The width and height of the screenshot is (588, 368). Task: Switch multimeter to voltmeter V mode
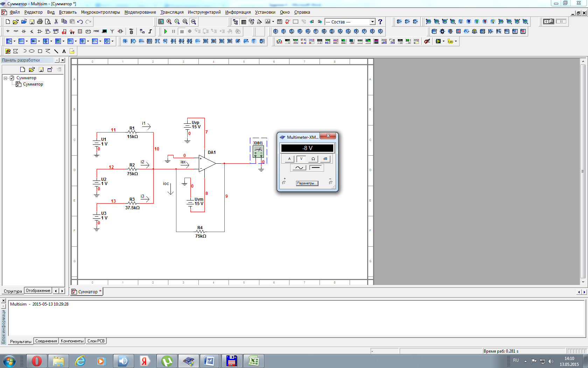pyautogui.click(x=301, y=159)
